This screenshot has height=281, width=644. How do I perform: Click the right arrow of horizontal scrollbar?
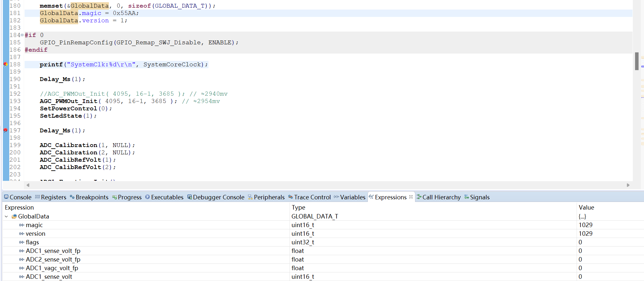[628, 185]
